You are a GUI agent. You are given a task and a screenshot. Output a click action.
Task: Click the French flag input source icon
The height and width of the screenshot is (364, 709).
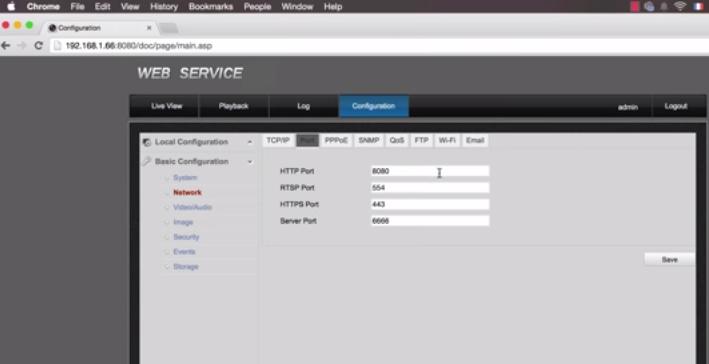tap(700, 6)
